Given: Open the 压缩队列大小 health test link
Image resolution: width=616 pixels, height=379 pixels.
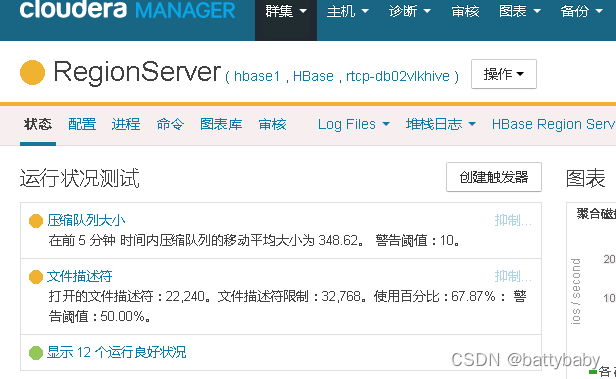Looking at the screenshot, I should click(x=86, y=220).
